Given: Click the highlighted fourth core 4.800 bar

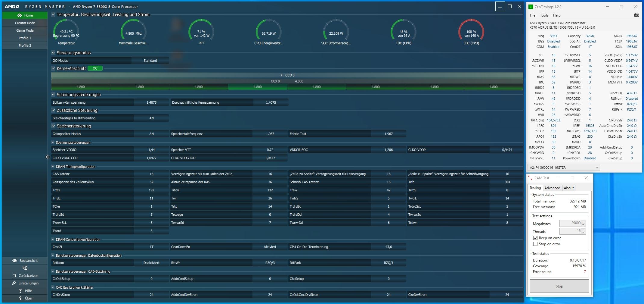Looking at the screenshot, I should coord(258,87).
